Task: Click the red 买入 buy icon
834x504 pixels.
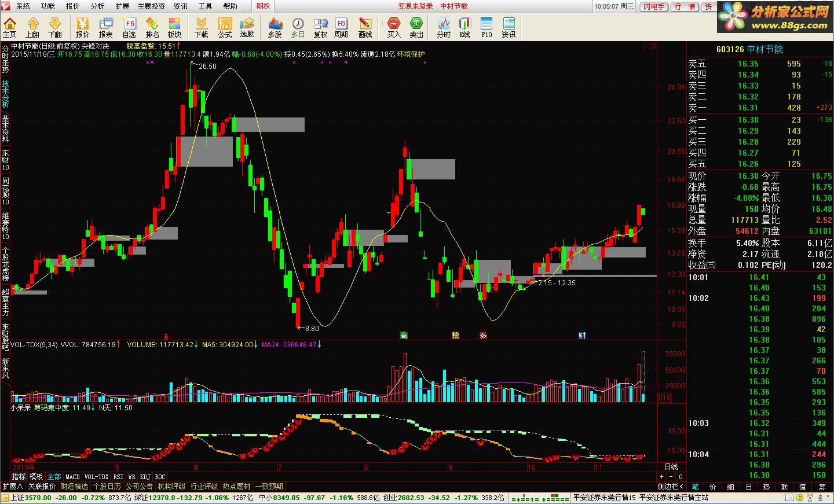Action: pos(394,27)
